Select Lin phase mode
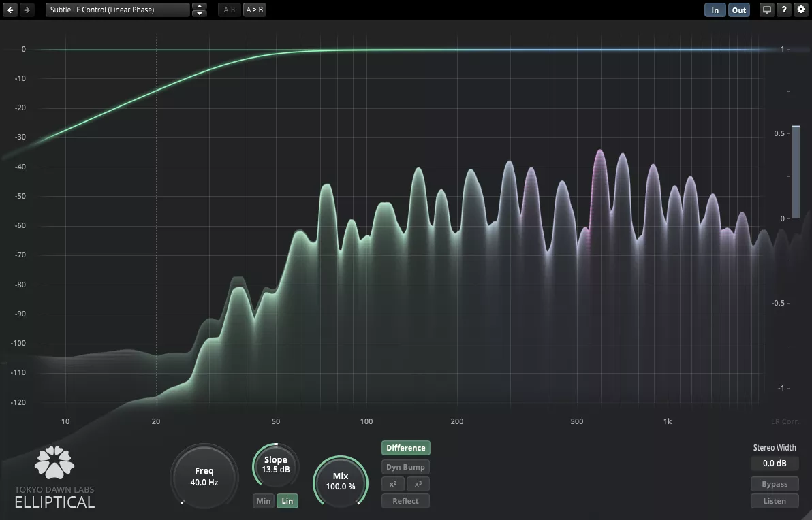Viewport: 812px width, 520px height. coord(287,501)
